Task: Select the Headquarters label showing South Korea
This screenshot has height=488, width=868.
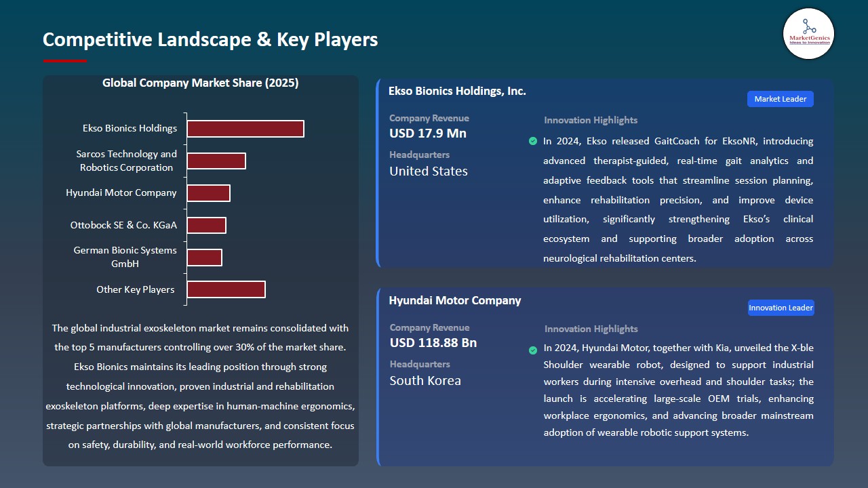Action: point(419,364)
